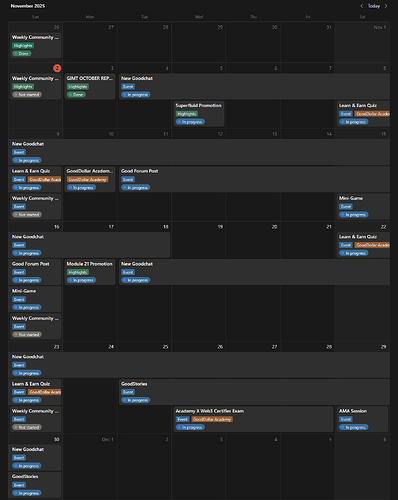Go to the next month with right chevron
This screenshot has height=500, width=398.
pyautogui.click(x=386, y=6)
